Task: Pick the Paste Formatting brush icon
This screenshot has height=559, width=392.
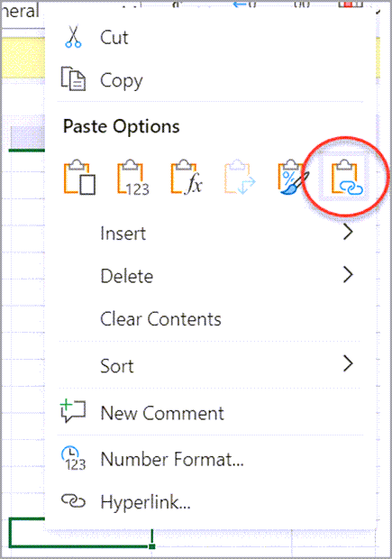Action: pos(293,177)
